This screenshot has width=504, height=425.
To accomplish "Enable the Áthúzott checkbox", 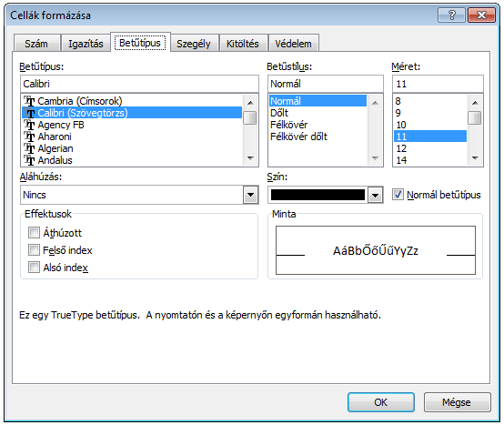I will click(34, 232).
